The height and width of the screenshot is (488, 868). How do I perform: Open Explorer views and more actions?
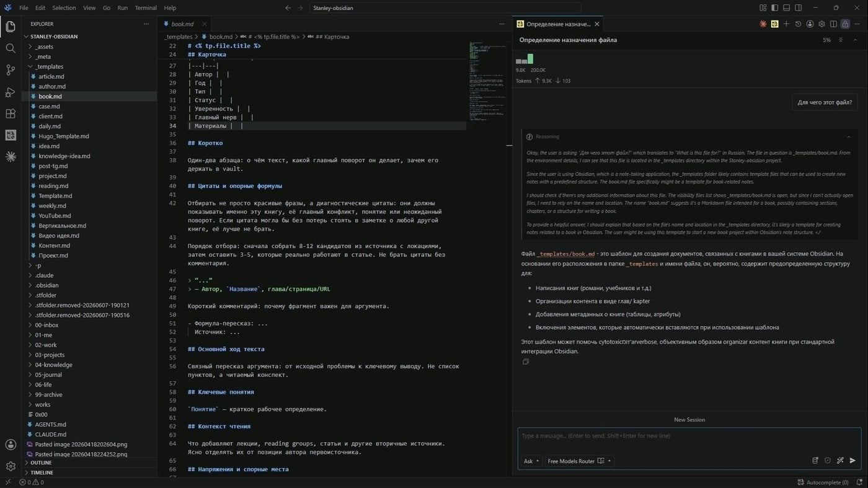click(x=146, y=24)
